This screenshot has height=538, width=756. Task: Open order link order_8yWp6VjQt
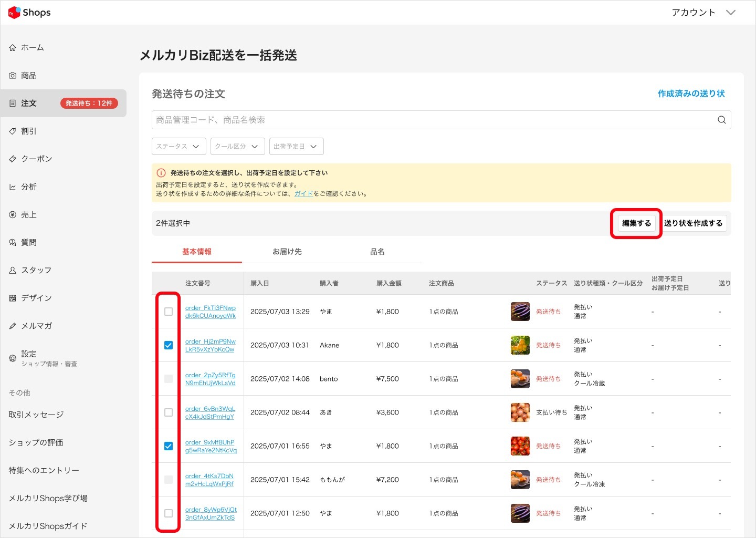pos(211,513)
